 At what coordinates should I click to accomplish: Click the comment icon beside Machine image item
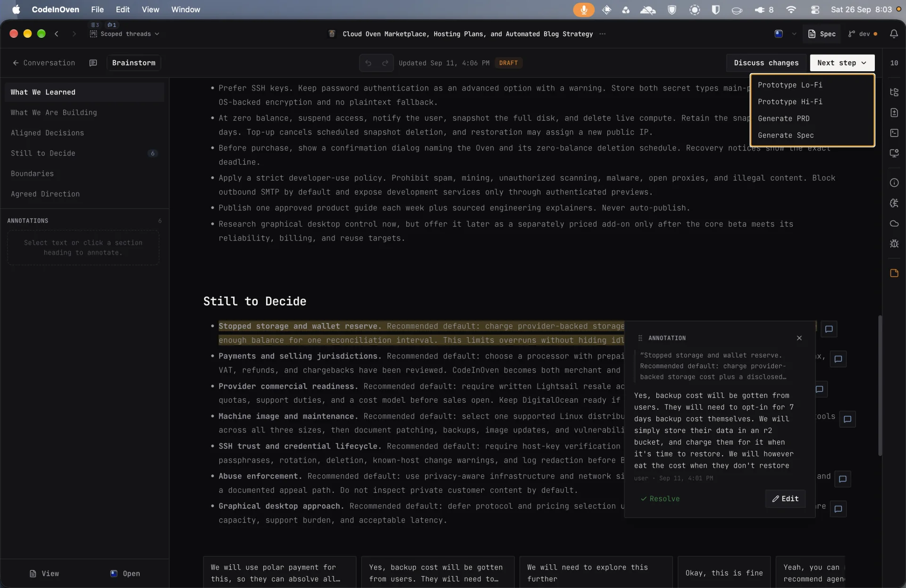847,419
